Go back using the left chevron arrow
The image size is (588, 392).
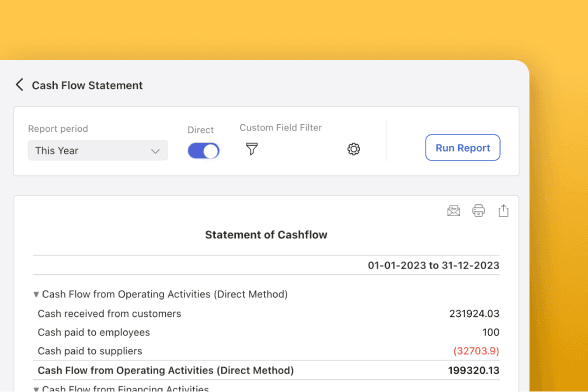click(20, 85)
